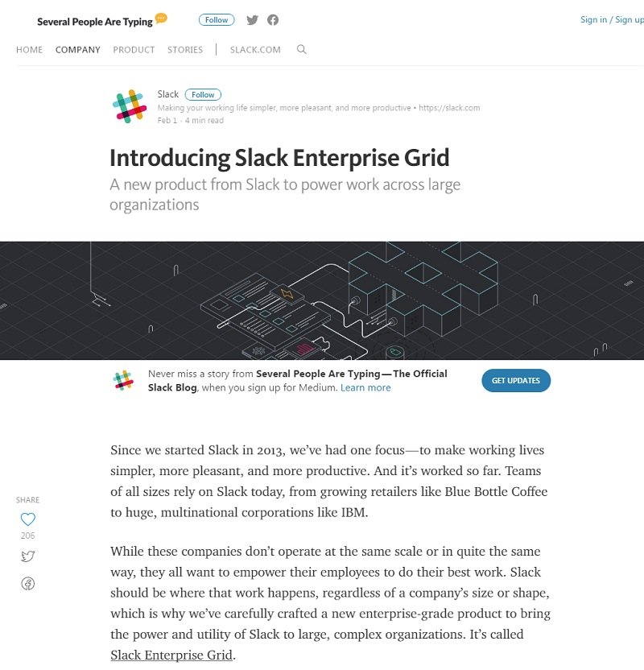Viewport: 644px width, 670px height.
Task: Open search with the magnifying glass icon
Action: pyautogui.click(x=302, y=49)
